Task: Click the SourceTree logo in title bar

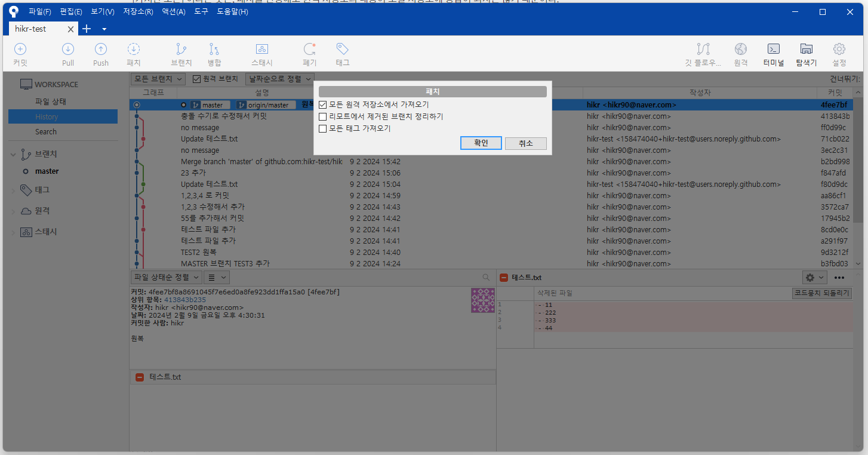Action: point(14,11)
